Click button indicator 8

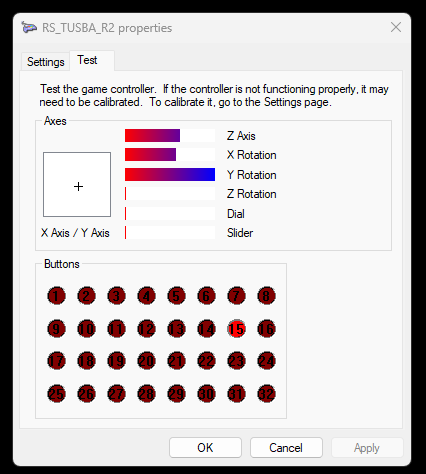(266, 296)
